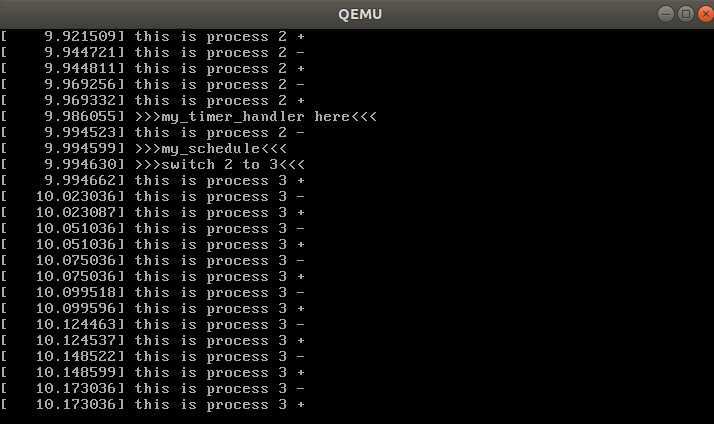Image resolution: width=714 pixels, height=424 pixels.
Task: Click the line stamped 10.023087
Action: (153, 213)
